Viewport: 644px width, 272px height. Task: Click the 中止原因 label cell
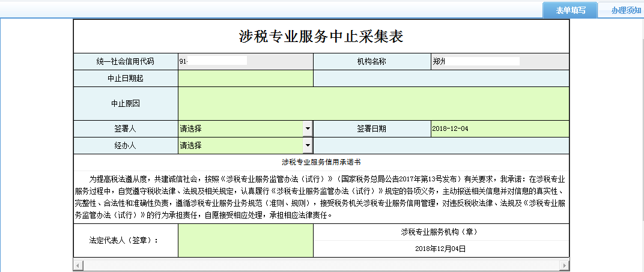[126, 103]
